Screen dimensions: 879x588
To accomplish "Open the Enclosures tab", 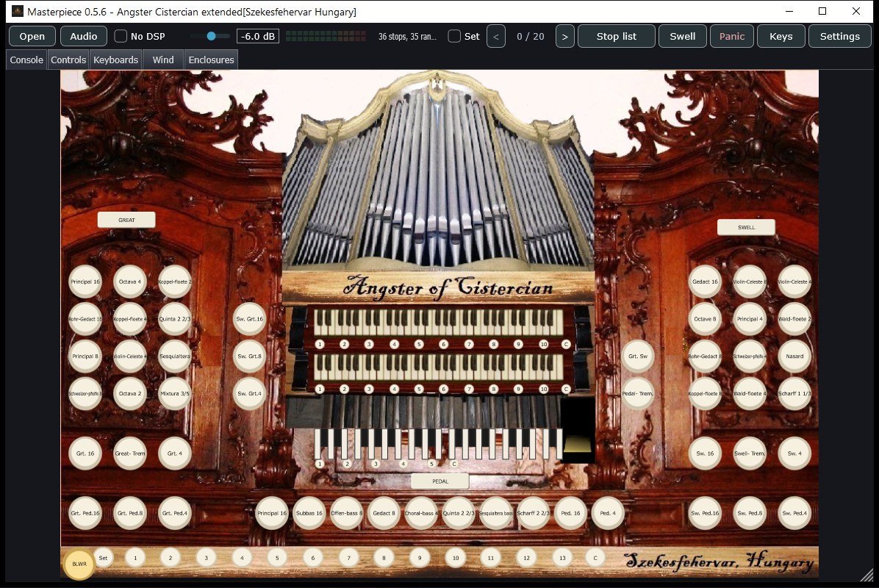I will click(x=212, y=60).
